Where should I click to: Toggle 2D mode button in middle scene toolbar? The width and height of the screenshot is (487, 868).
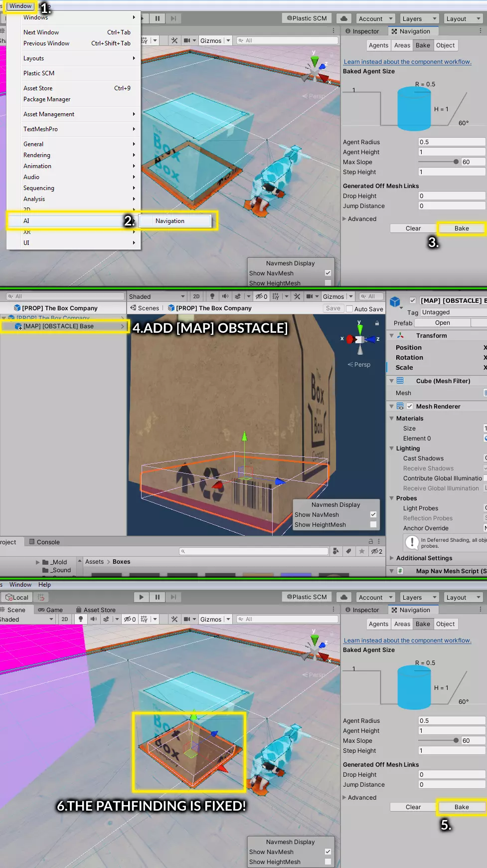pos(196,296)
